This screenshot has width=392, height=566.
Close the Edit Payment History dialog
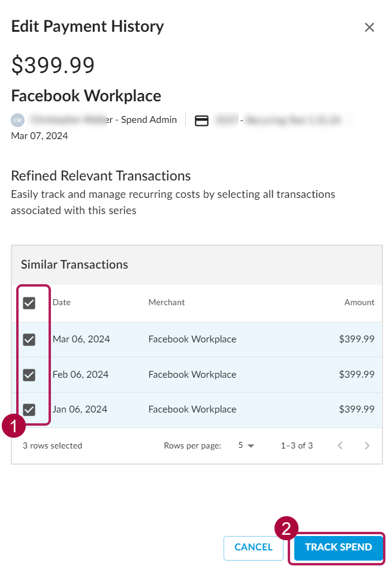click(x=369, y=28)
